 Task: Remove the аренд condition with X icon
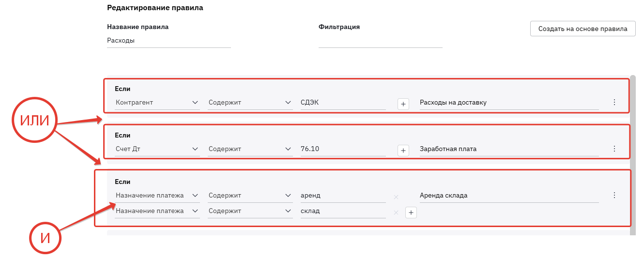click(396, 197)
